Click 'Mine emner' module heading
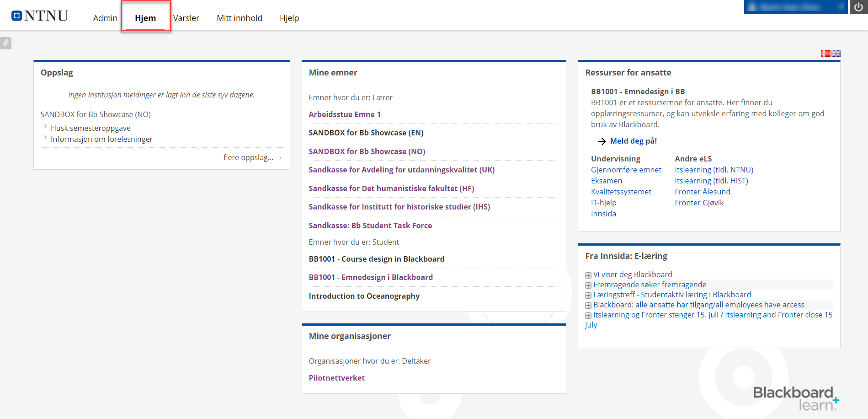Viewport: 868px width, 419px height. 333,72
